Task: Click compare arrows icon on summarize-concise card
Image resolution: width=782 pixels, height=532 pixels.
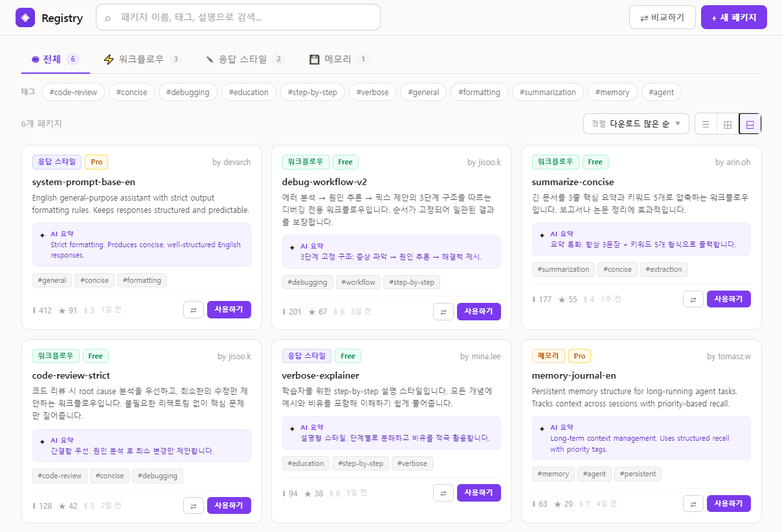Action: point(693,298)
